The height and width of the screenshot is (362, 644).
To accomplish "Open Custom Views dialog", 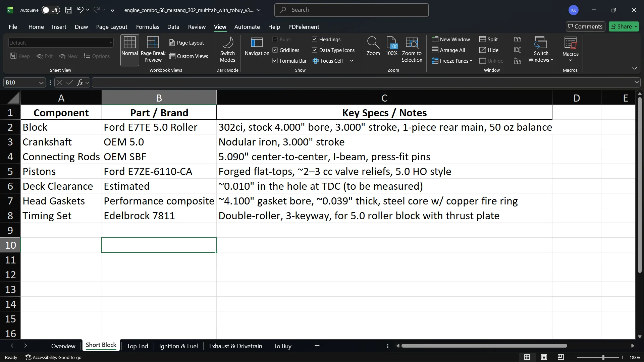I will click(x=189, y=56).
